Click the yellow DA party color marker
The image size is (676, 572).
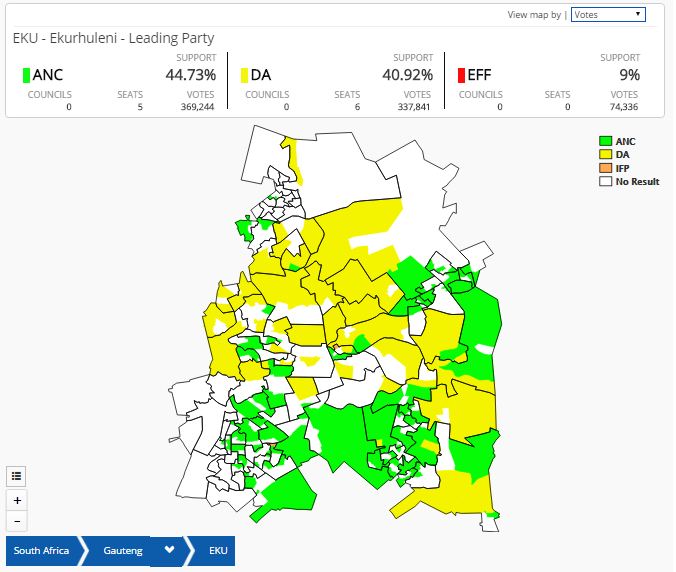[x=244, y=75]
